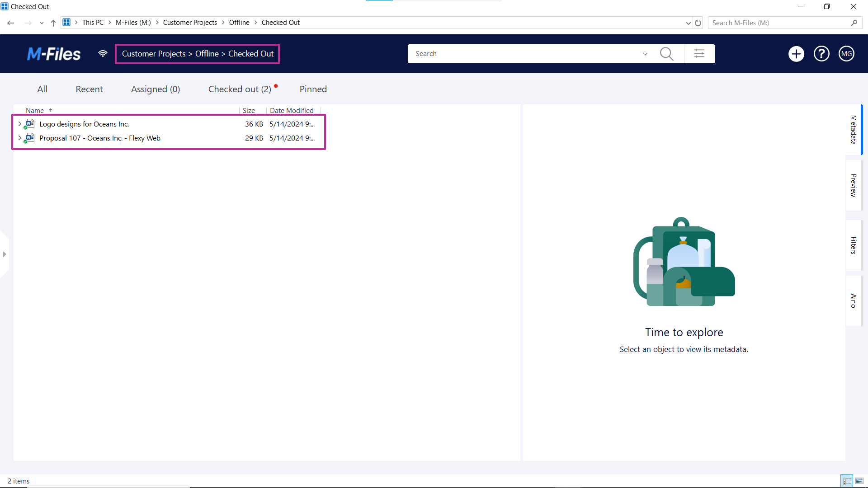The width and height of the screenshot is (868, 488).
Task: Click This PC in the address bar
Action: click(93, 23)
